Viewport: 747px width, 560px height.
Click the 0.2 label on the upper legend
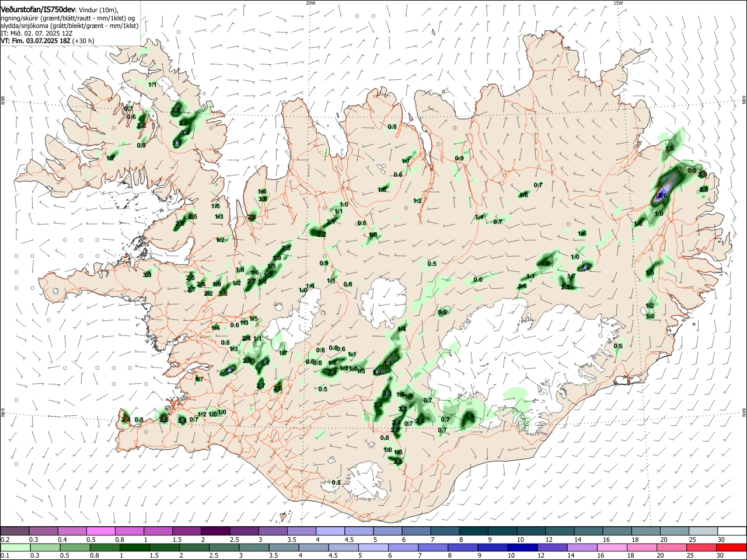tap(5, 540)
